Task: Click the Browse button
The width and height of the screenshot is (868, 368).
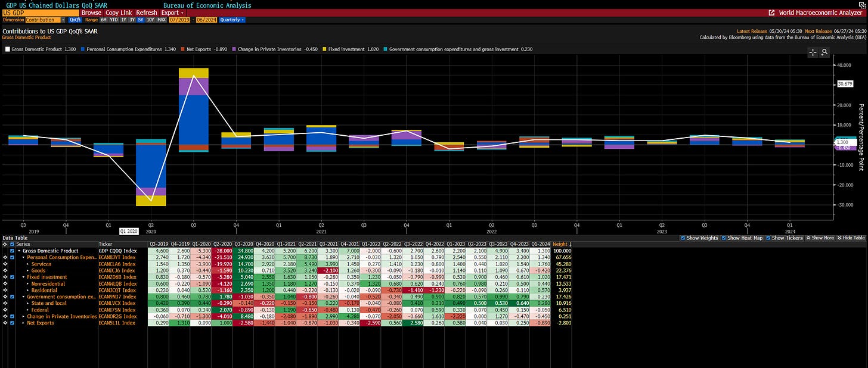Action: (x=91, y=13)
